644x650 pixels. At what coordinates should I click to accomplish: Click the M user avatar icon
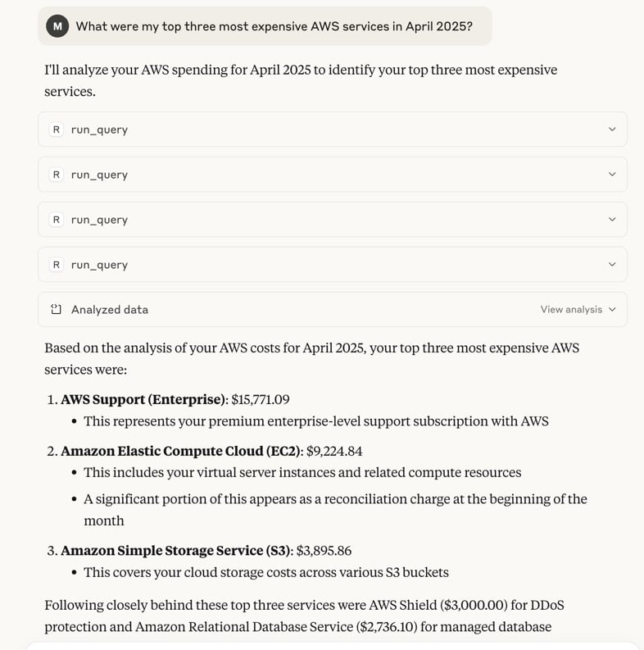click(x=57, y=26)
